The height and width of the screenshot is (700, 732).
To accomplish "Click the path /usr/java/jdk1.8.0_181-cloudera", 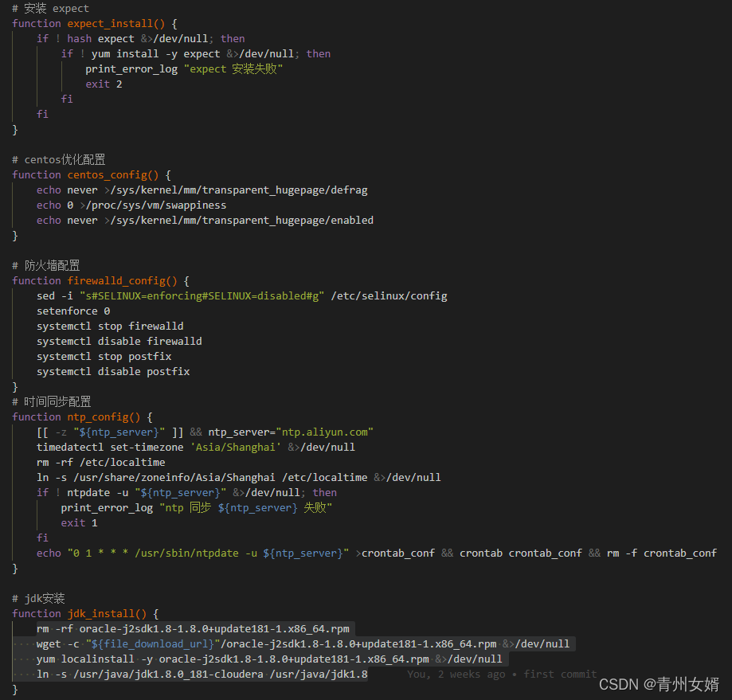I will [168, 675].
